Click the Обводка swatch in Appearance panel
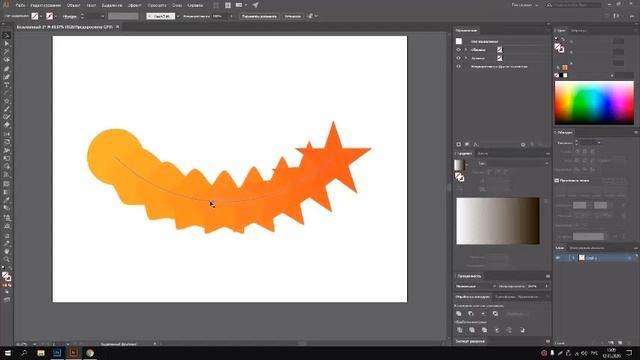Image resolution: width=640 pixels, height=360 pixels. 500,50
